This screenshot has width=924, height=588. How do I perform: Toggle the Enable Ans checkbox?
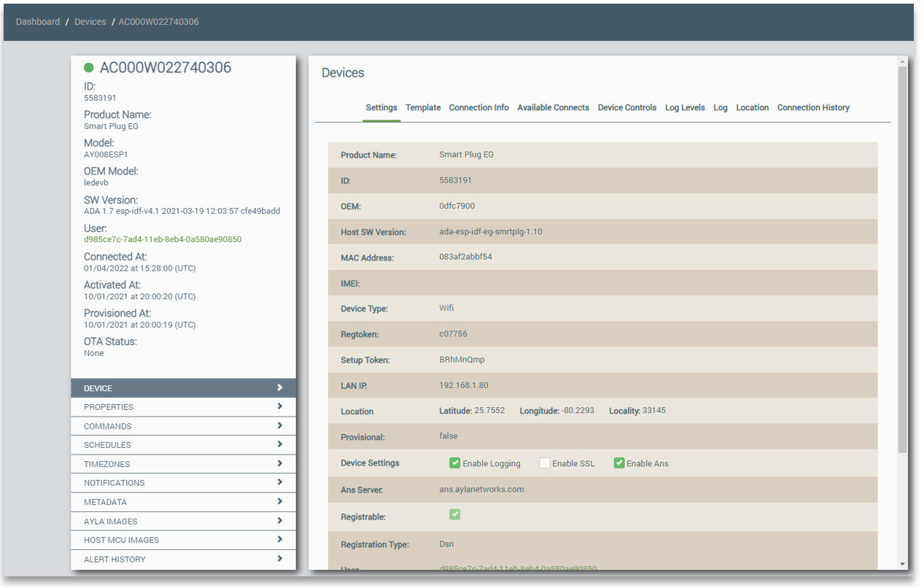pyautogui.click(x=619, y=463)
